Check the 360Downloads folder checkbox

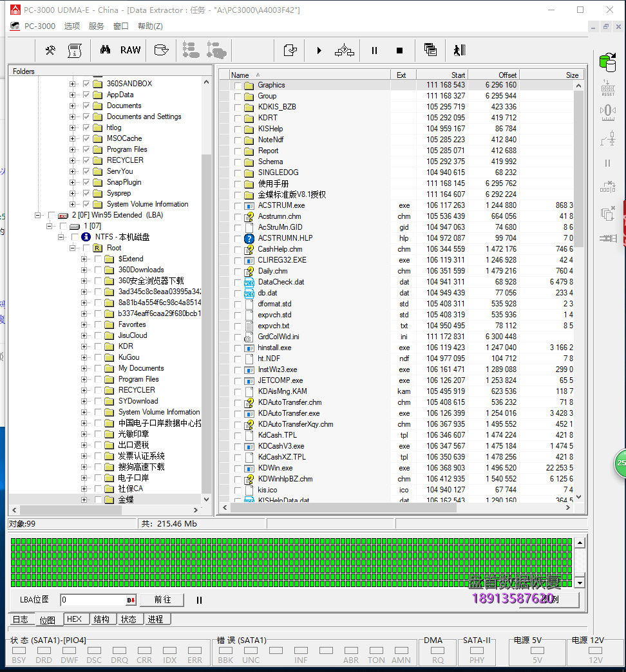(98, 270)
